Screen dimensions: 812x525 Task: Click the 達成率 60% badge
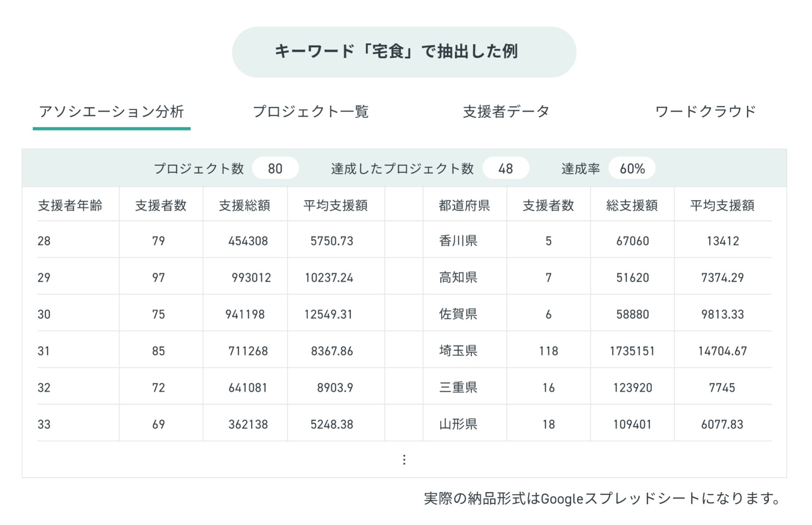click(632, 168)
